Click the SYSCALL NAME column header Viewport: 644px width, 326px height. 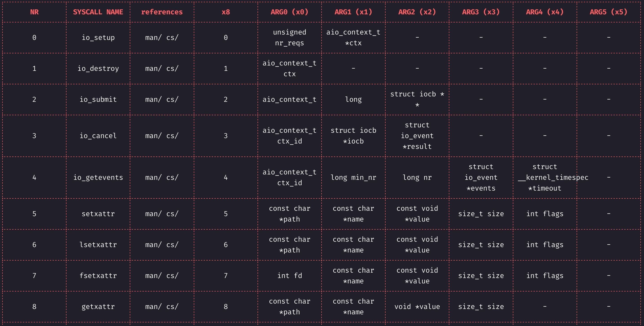pos(98,12)
